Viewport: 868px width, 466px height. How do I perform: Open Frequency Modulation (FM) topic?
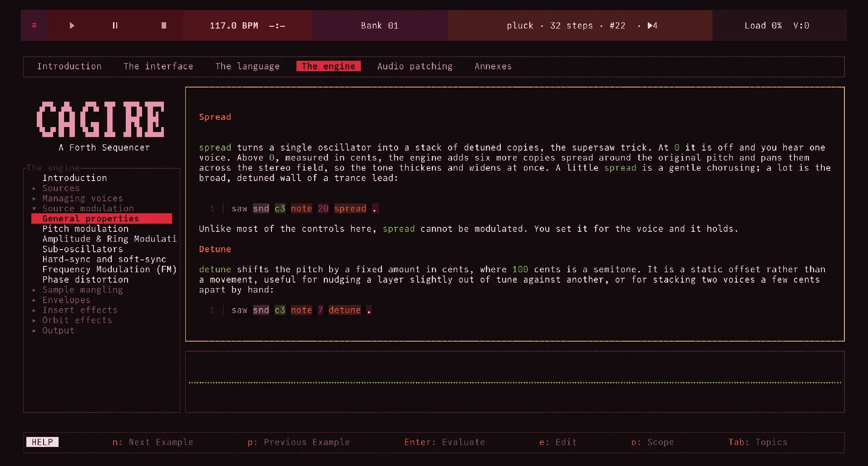click(x=109, y=269)
